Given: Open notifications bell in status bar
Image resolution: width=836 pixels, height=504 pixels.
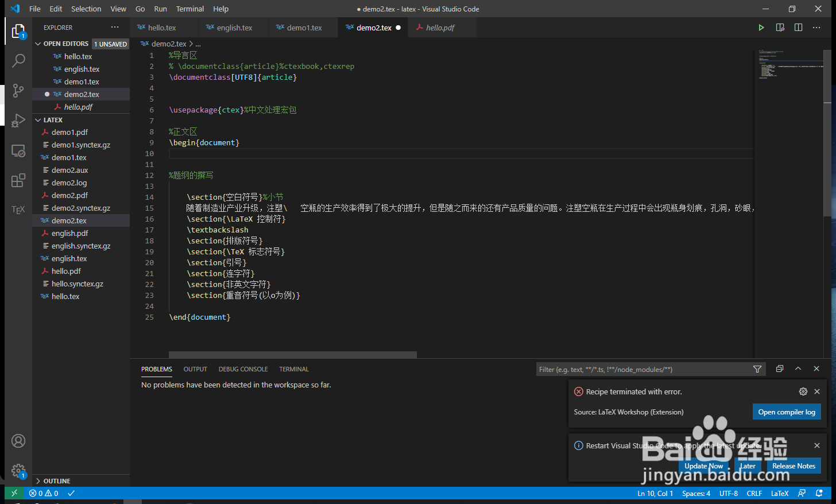Looking at the screenshot, I should coord(819,493).
